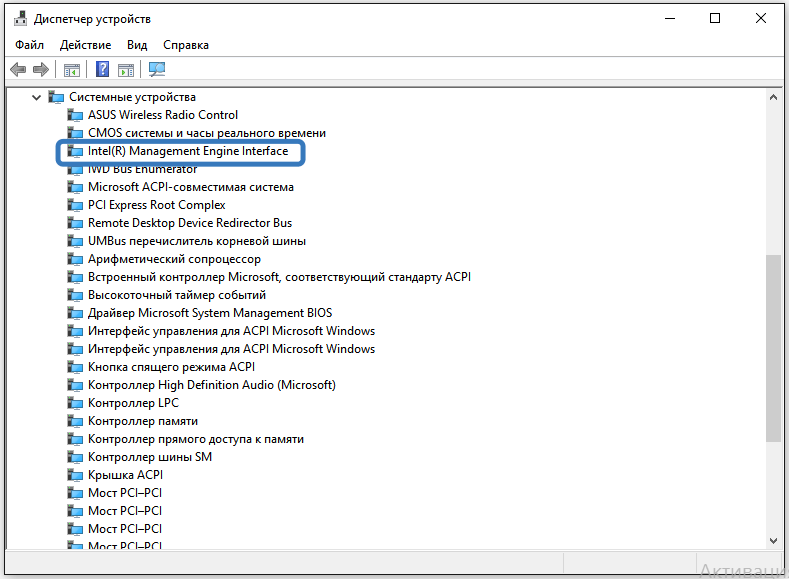789x579 pixels.
Task: Select Intel(R) Management Engine Interface
Action: pyautogui.click(x=188, y=151)
